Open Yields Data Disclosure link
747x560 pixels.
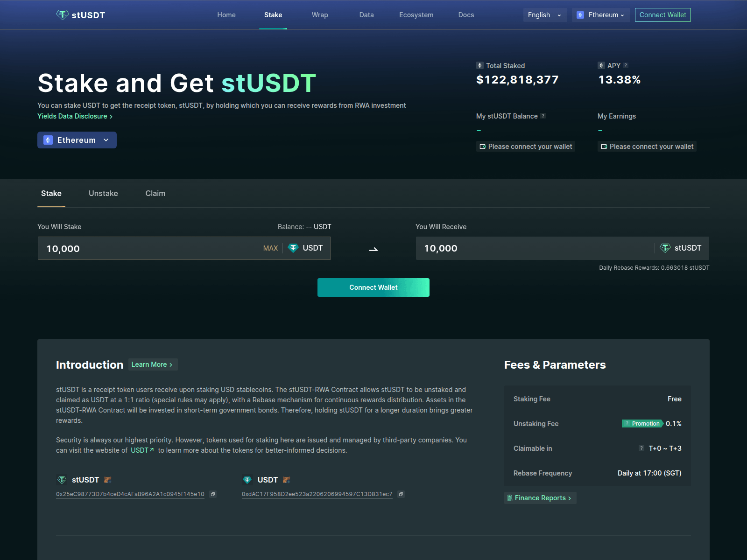tap(75, 116)
